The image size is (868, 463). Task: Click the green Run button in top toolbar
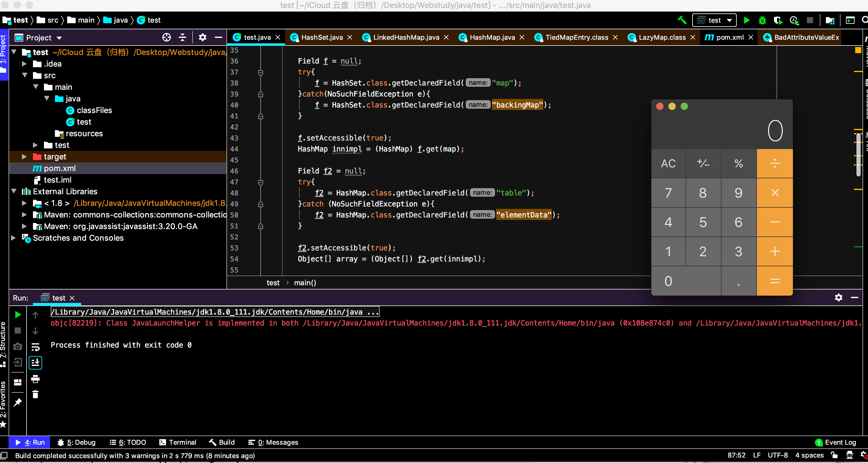(x=747, y=20)
